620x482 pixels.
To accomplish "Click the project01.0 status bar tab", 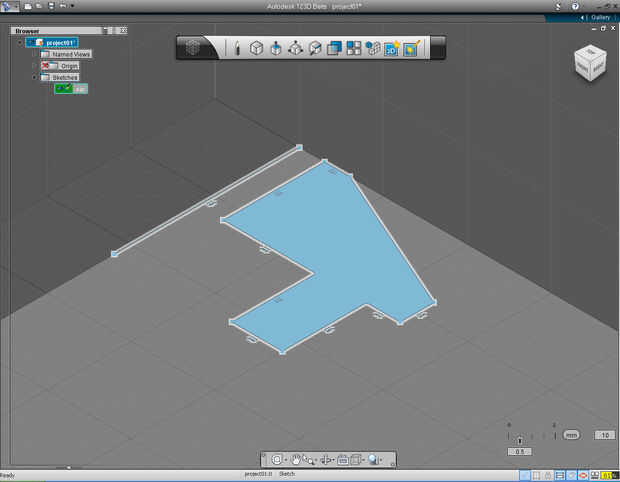I will point(258,474).
